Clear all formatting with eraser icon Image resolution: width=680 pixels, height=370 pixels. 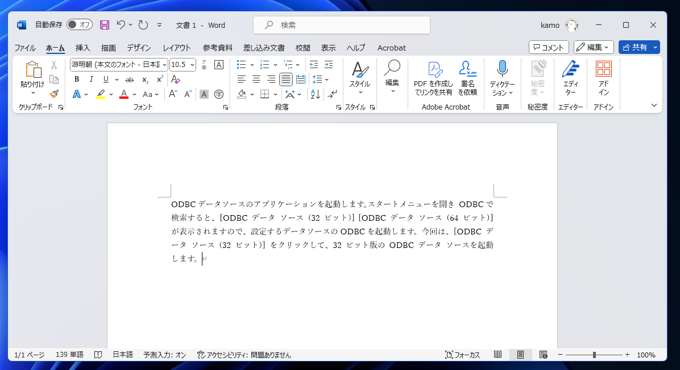click(x=175, y=79)
